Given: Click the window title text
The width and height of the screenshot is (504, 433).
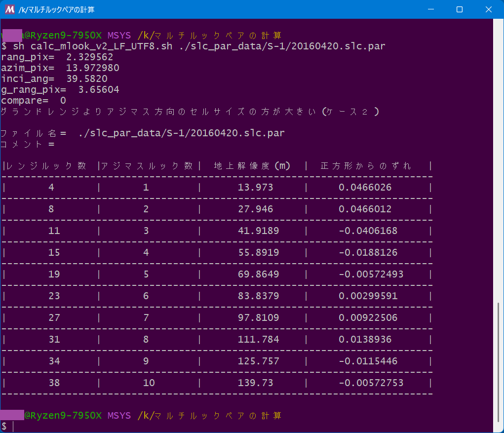Looking at the screenshot, I should pyautogui.click(x=57, y=10).
